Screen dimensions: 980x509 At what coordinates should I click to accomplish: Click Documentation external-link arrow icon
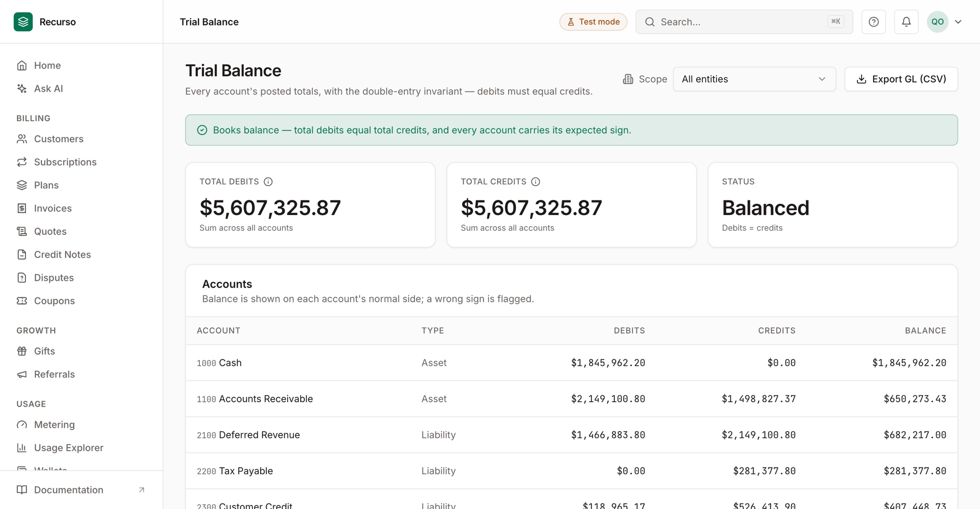(x=142, y=490)
